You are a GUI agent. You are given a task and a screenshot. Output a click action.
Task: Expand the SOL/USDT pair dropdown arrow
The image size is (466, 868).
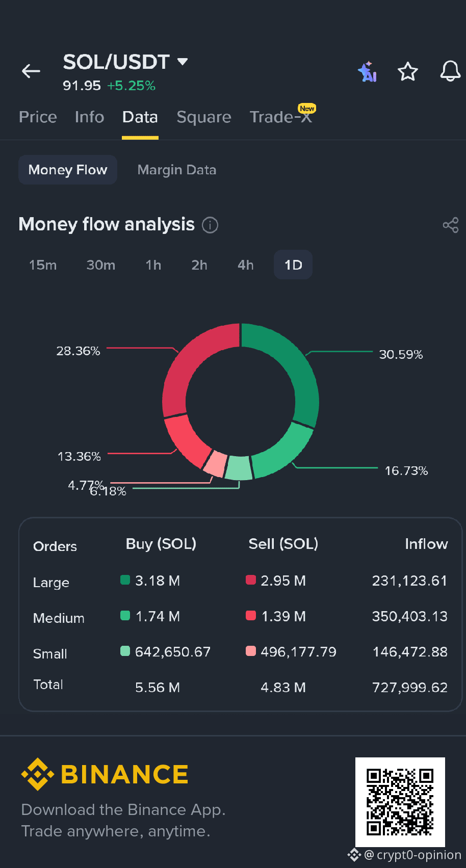coord(183,62)
